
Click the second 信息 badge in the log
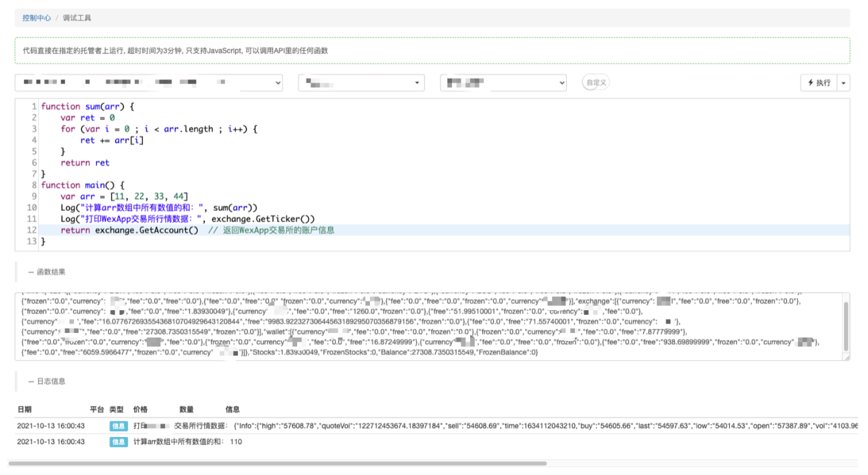coord(118,442)
